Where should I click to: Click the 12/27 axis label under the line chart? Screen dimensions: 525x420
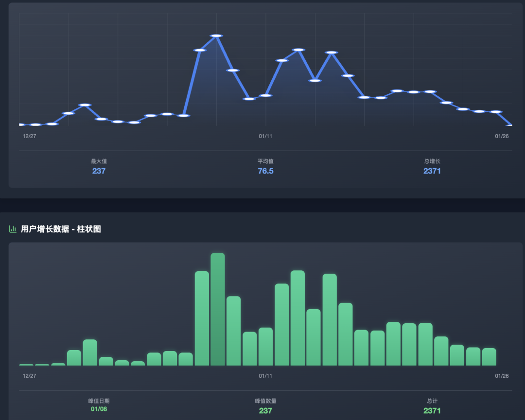pos(30,136)
